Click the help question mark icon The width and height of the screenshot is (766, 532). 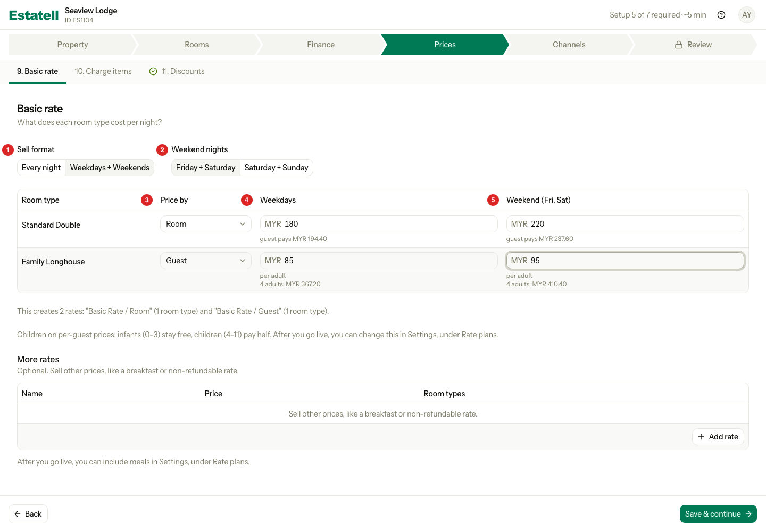[721, 15]
